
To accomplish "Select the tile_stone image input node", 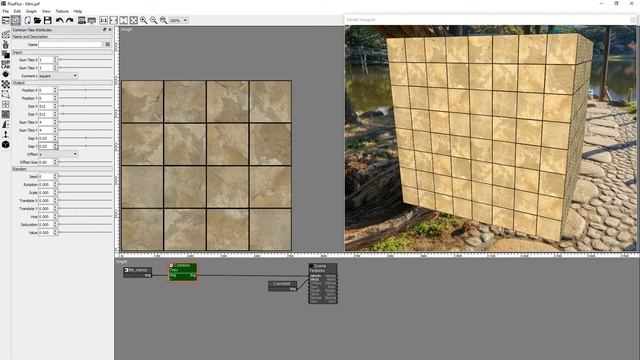I will point(138,272).
